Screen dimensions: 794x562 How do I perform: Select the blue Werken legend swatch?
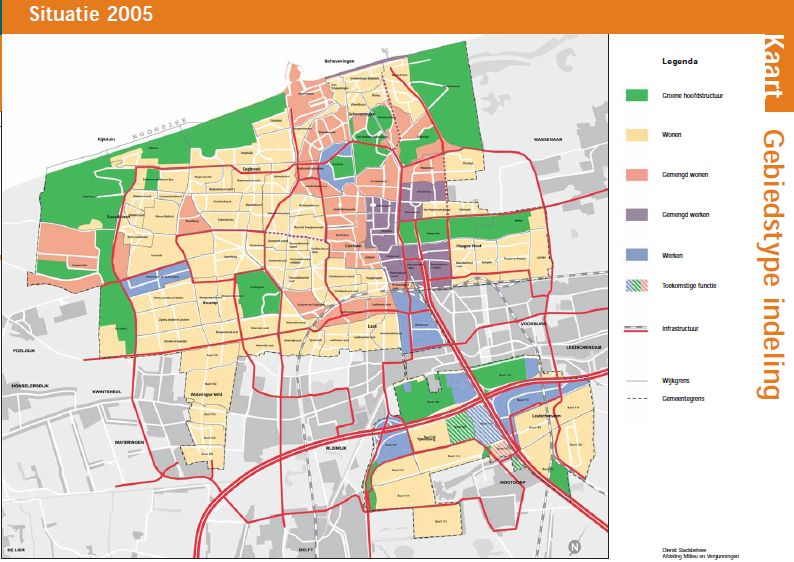[x=638, y=255]
